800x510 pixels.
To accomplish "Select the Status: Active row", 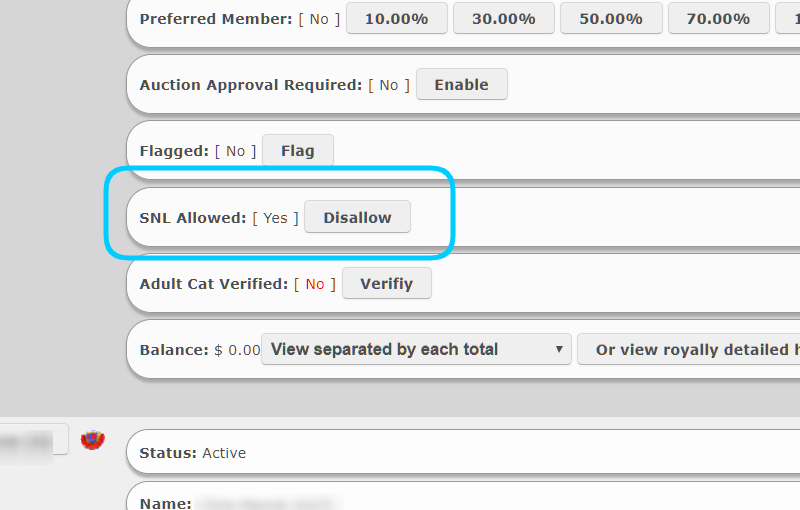I will click(463, 452).
